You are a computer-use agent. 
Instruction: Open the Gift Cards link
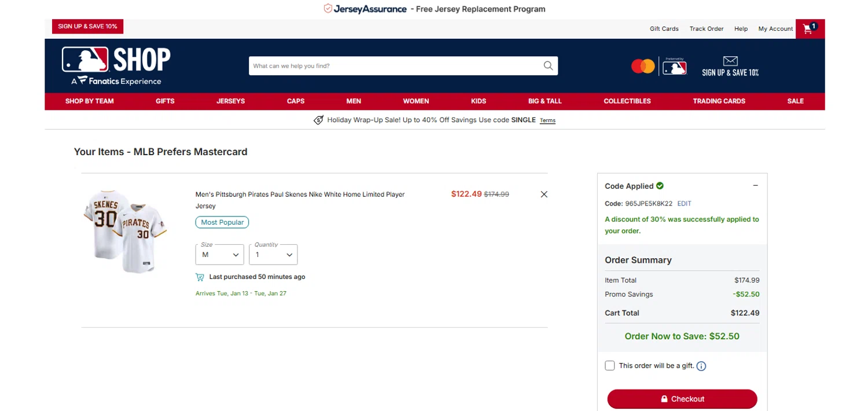point(664,29)
